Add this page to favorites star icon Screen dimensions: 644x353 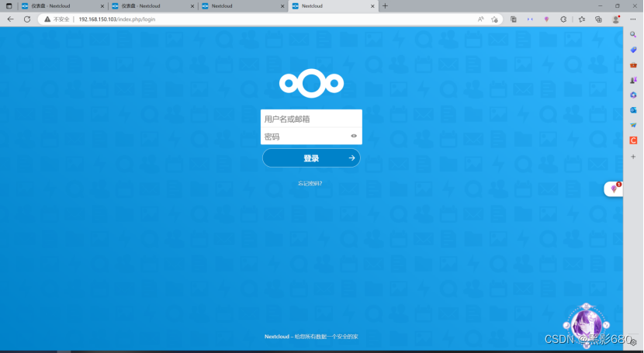(494, 19)
